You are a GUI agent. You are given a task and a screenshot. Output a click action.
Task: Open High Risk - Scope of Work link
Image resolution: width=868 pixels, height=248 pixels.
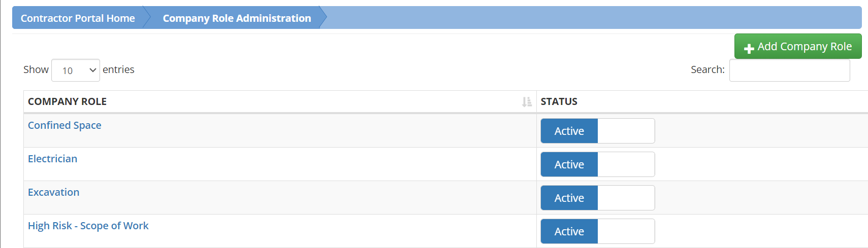tap(88, 226)
